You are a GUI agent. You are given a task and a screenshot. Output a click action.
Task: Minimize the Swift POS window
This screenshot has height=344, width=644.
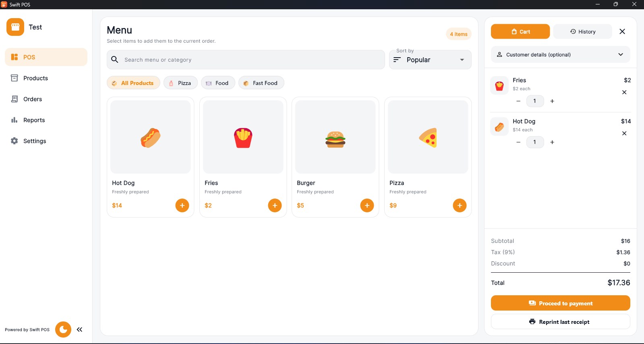598,4
